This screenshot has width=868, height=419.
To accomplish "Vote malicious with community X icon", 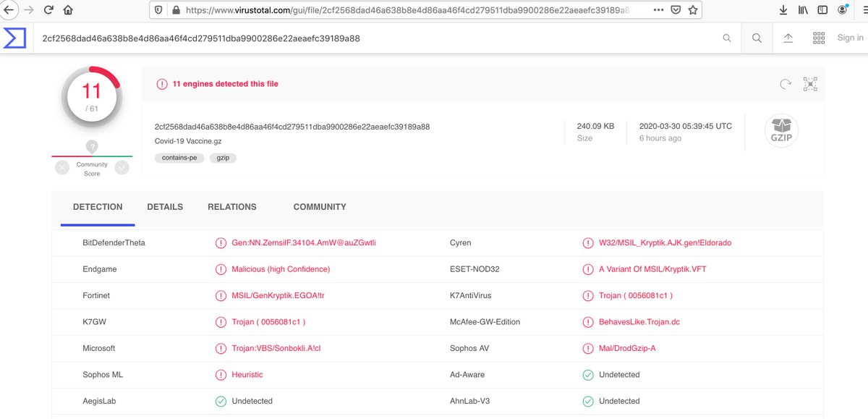I will [x=62, y=167].
